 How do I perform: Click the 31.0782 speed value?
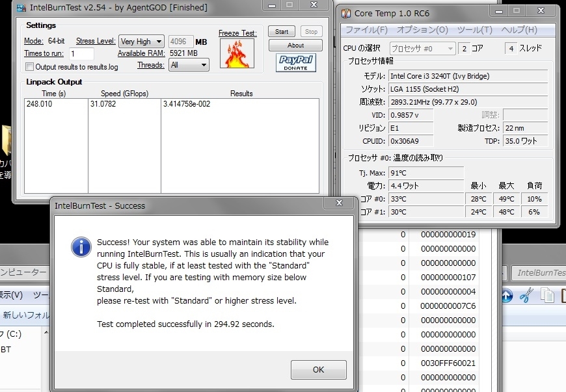(103, 104)
